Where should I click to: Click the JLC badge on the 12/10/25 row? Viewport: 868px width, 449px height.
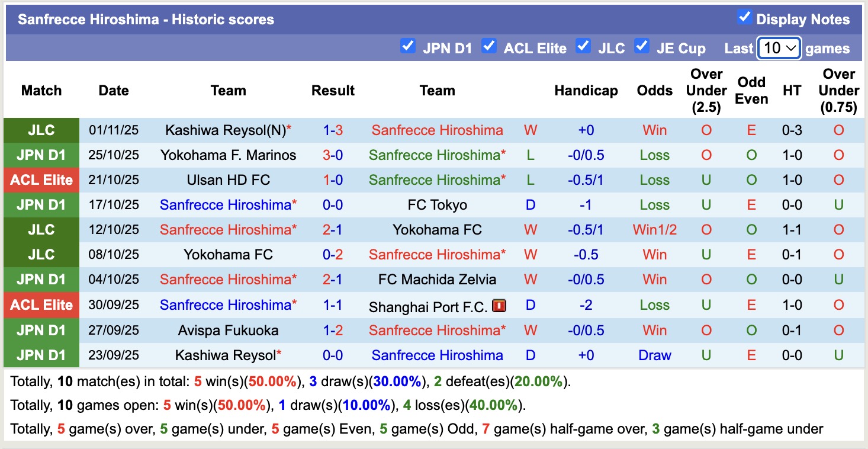click(41, 229)
